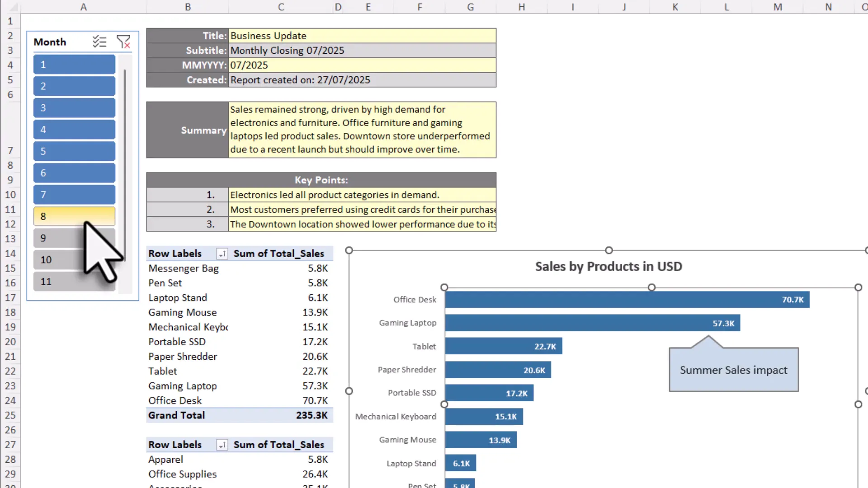Screen dimensions: 868x488
Task: Open the Row Labels dropdown on the category pivot
Action: click(222, 445)
